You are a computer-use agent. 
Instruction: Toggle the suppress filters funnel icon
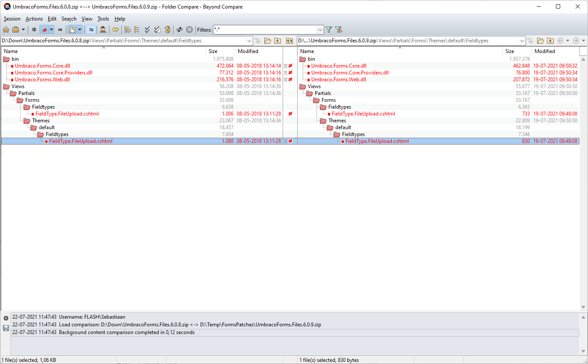(339, 30)
